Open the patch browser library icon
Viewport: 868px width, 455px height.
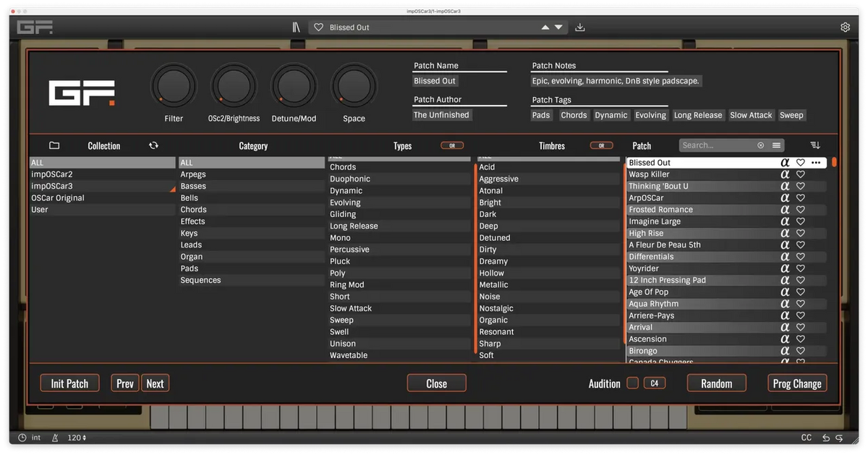296,27
